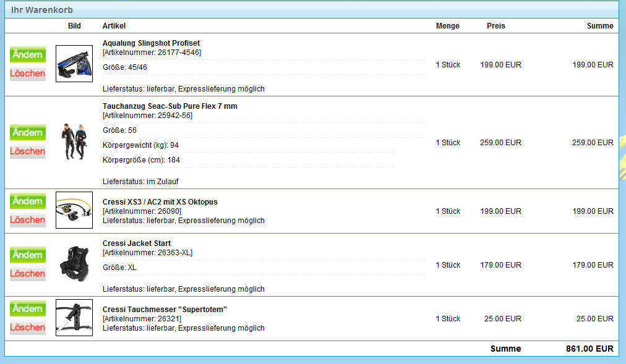The image size is (626, 364).
Task: Click Löschen for Cressi Jacket Start
Action: (x=28, y=274)
